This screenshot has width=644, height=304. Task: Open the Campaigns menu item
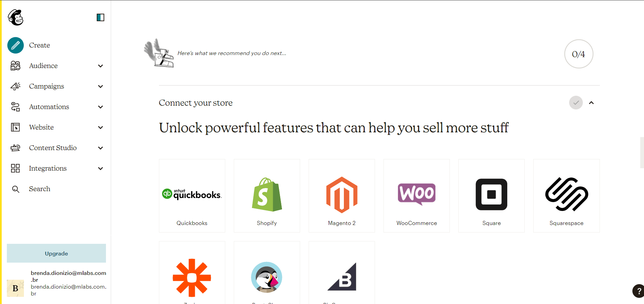pos(46,86)
